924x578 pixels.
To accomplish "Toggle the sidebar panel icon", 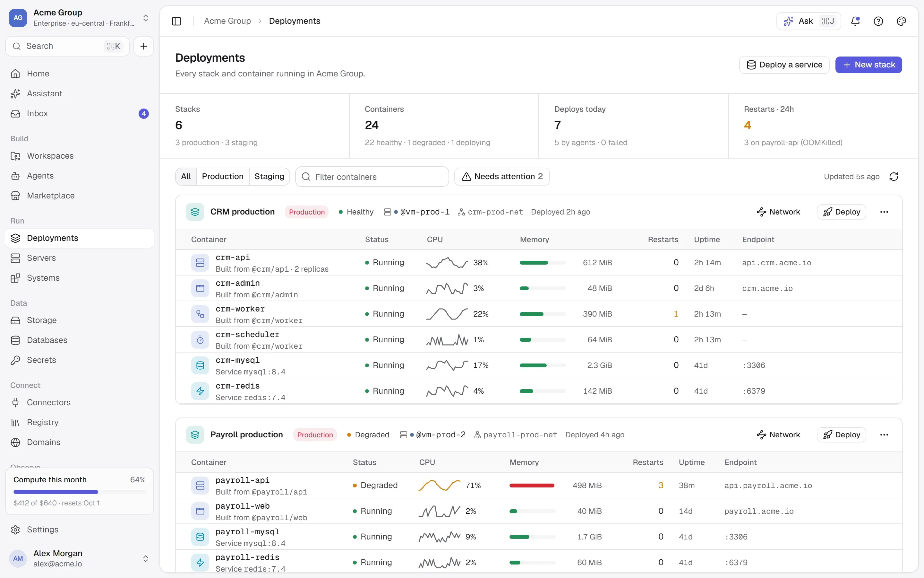I will click(x=176, y=21).
